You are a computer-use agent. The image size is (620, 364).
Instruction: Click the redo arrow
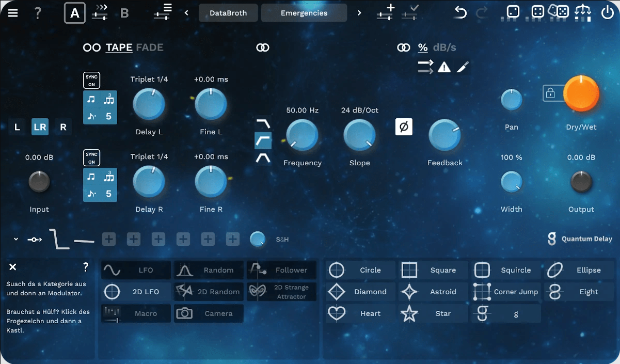pyautogui.click(x=482, y=12)
